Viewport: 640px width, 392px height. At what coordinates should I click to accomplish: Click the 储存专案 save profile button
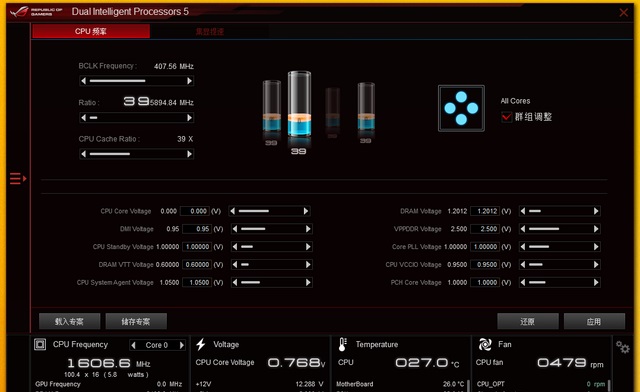click(x=136, y=321)
